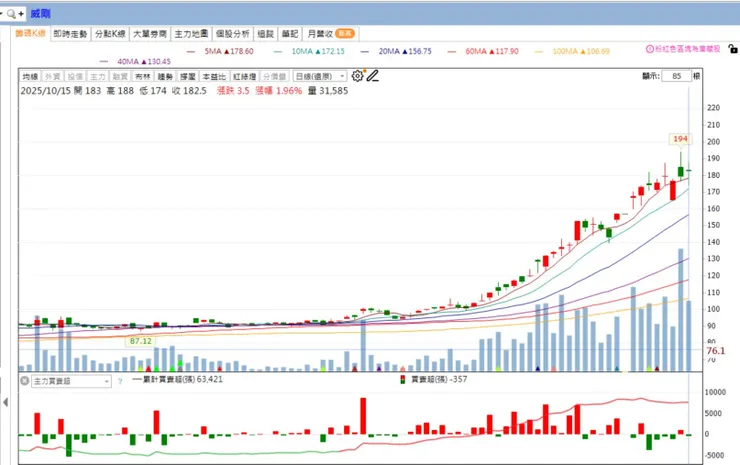Viewport: 740px width, 465px height.
Task: Switch to 細設 tab
Action: coord(266,34)
